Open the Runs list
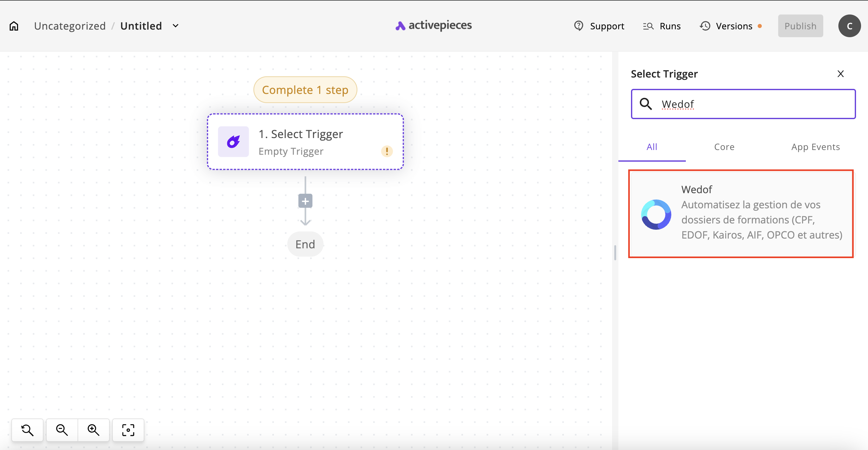 (x=662, y=26)
